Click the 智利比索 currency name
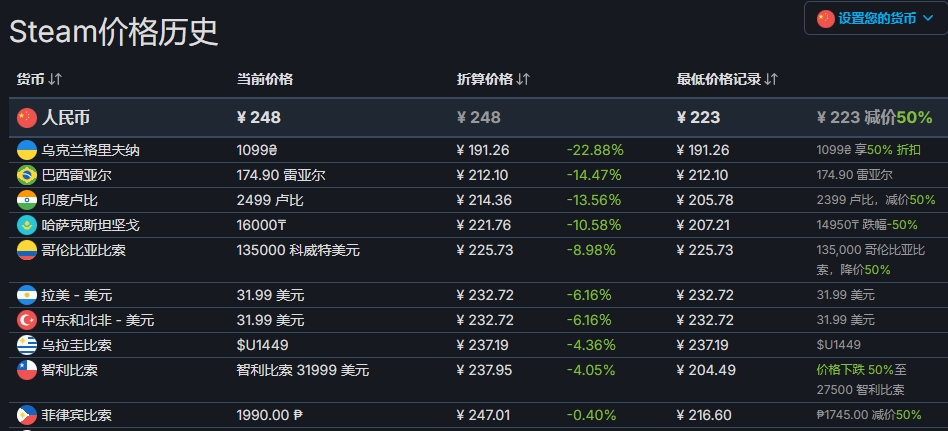Screen dimensions: 948x431 click(69, 370)
